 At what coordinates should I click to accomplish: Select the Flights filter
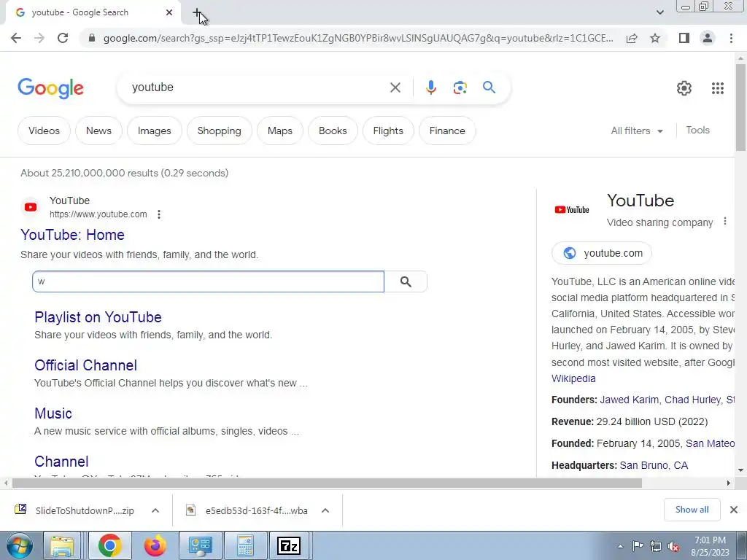click(388, 131)
